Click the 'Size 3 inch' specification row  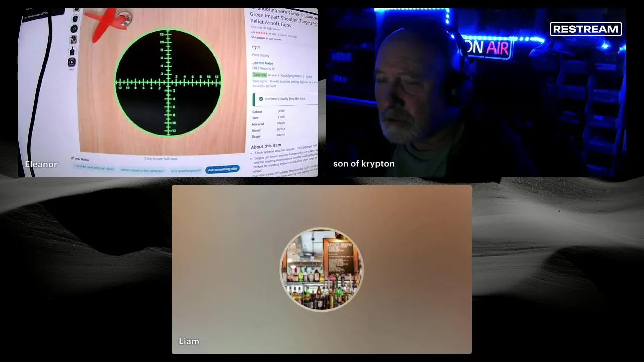pos(269,117)
